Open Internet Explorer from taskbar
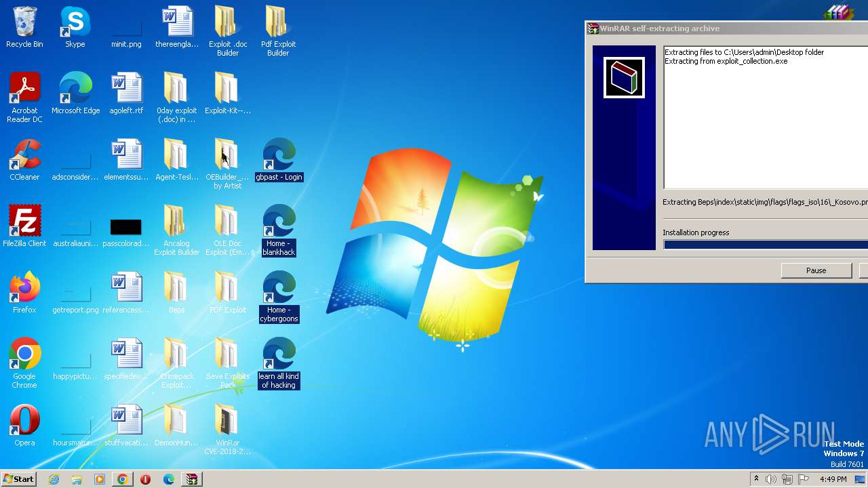868x488 pixels. (54, 479)
